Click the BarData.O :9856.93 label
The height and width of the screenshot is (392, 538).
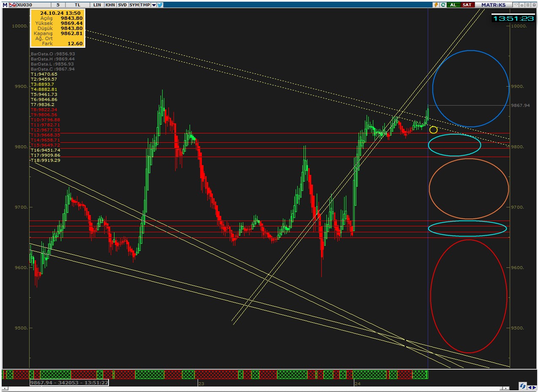pyautogui.click(x=53, y=54)
